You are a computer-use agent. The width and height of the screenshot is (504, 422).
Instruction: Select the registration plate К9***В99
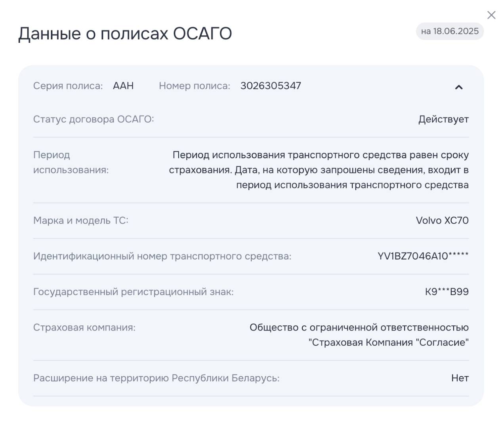point(447,292)
